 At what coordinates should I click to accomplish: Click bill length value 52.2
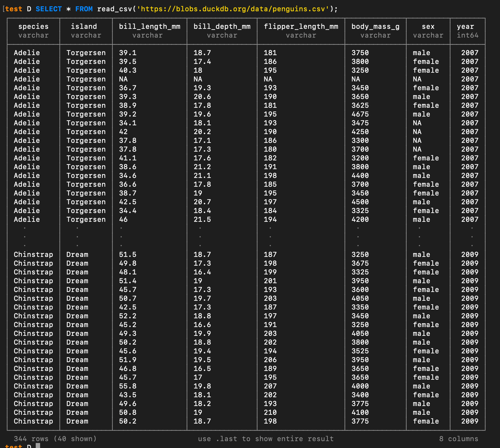coord(128,316)
